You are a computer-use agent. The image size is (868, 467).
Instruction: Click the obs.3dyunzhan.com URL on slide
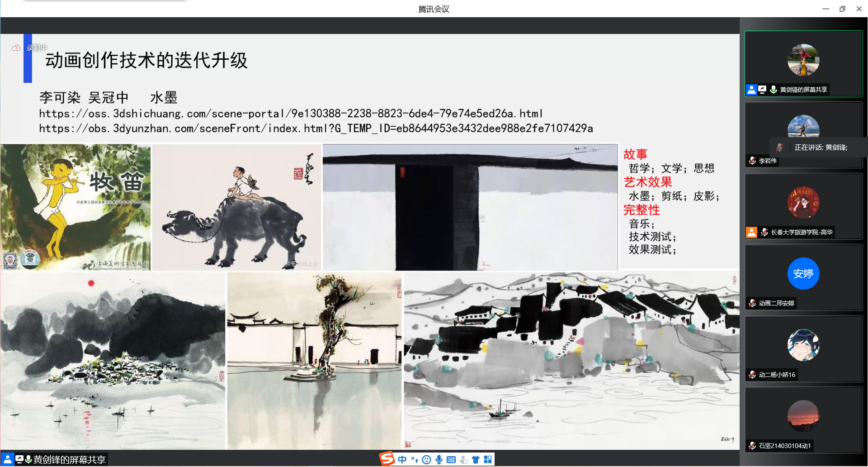(x=316, y=129)
